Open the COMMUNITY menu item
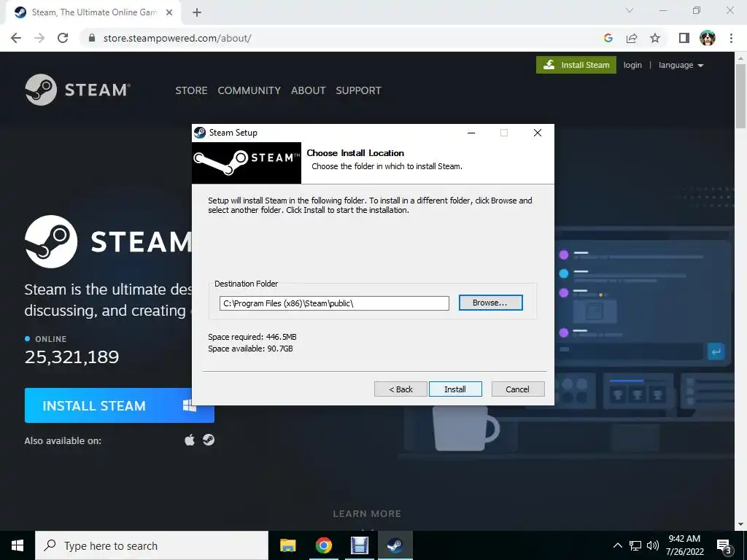Viewport: 747px width, 560px height. click(x=249, y=90)
